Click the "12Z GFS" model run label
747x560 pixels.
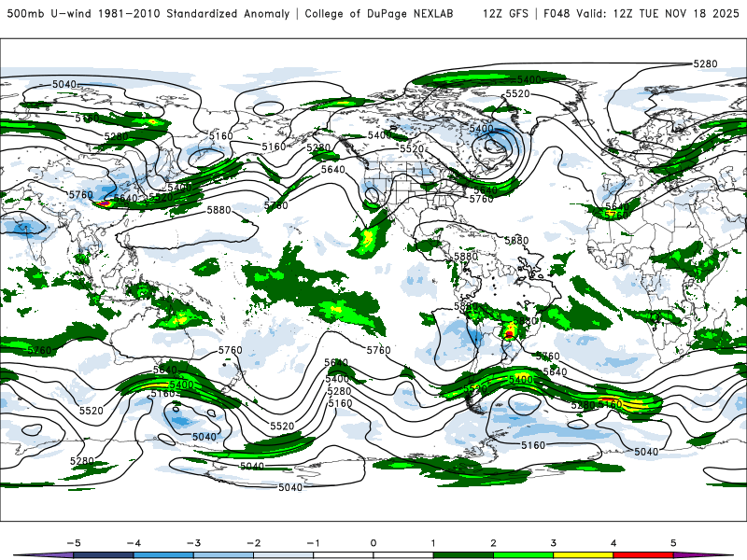505,13
